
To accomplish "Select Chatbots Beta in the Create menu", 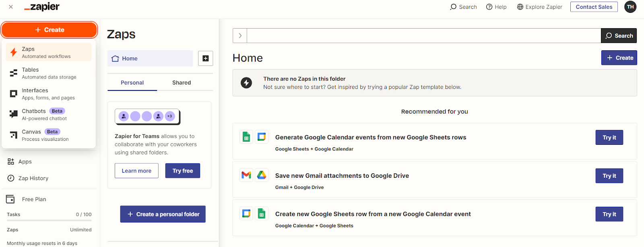I will pos(49,114).
